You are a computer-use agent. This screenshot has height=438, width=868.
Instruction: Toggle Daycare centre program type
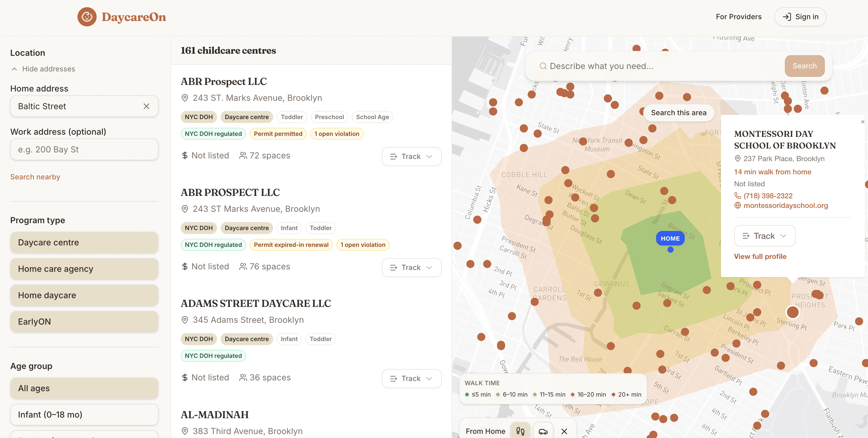84,242
